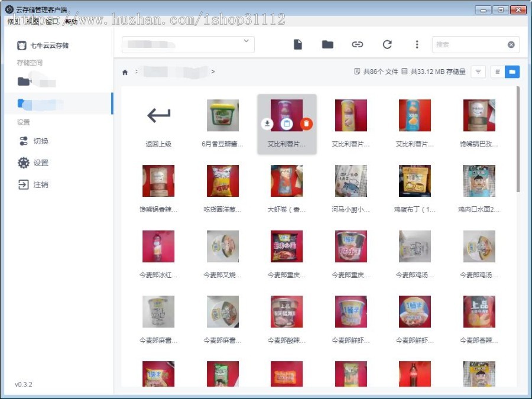Click the 大虾卷 file name label
This screenshot has height=399, width=532.
pos(287,209)
